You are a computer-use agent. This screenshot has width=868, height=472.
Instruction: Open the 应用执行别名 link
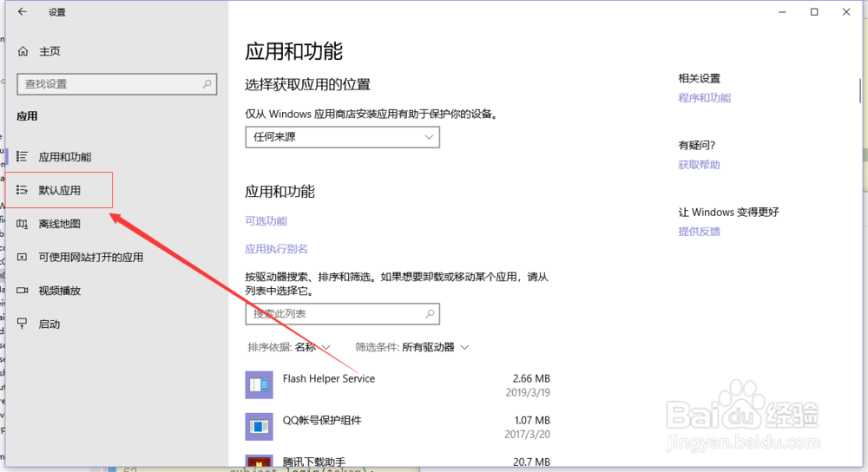276,249
